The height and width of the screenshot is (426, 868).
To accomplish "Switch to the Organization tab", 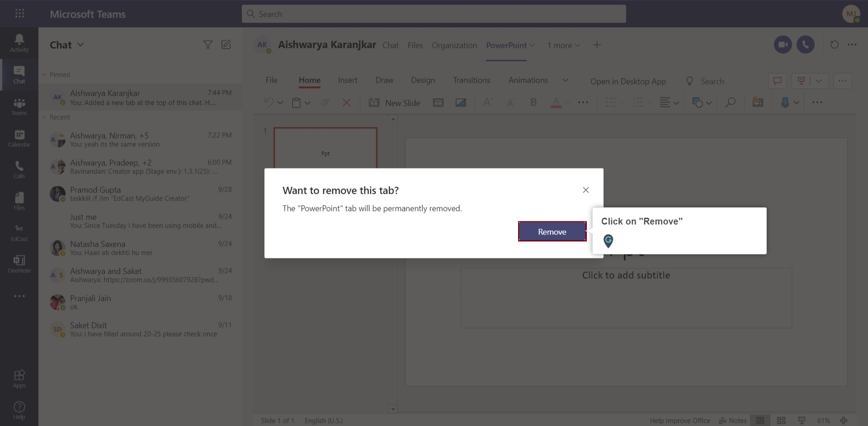I will 454,45.
